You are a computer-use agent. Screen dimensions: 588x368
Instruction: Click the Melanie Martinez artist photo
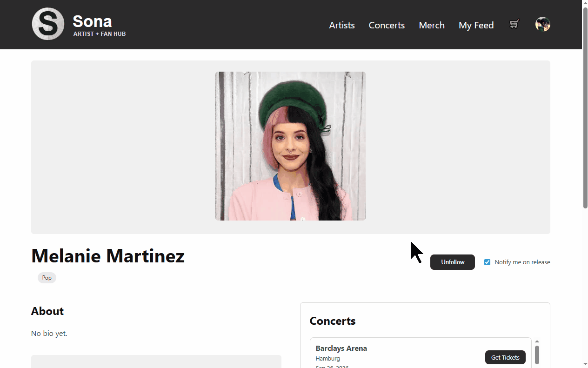coord(290,146)
